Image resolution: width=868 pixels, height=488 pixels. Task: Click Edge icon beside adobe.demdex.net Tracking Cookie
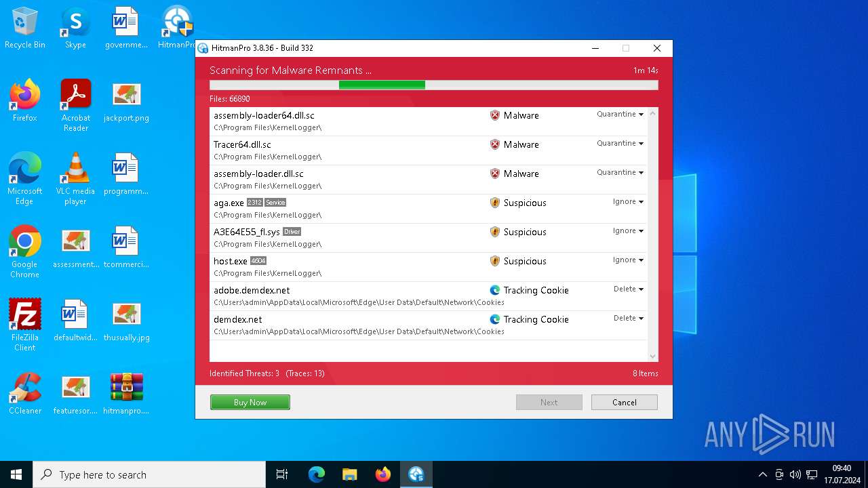[495, 290]
